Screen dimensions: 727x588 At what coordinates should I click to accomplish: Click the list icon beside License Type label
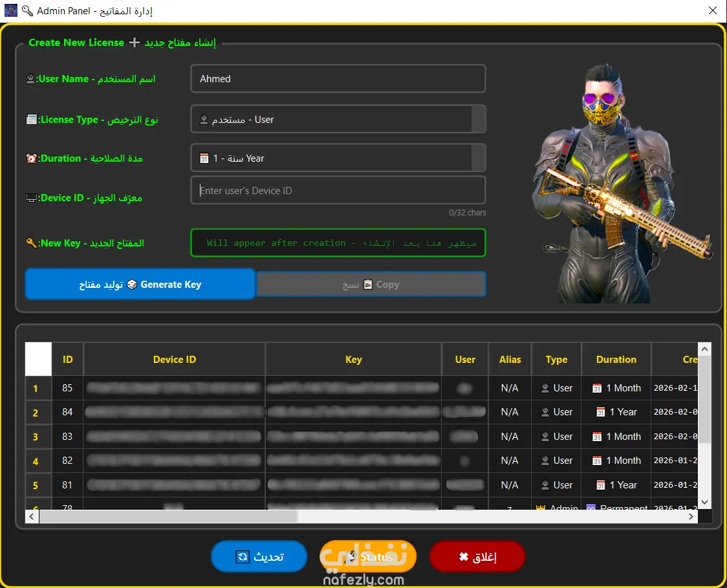coord(31,120)
